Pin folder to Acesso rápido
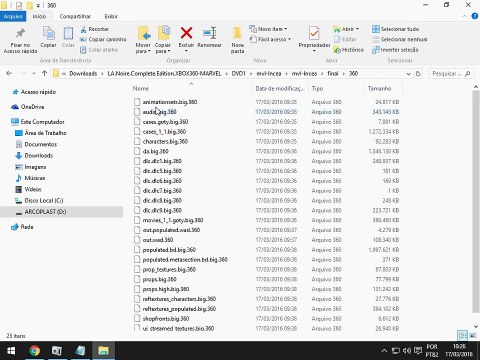The image size is (480, 360). pos(20,41)
